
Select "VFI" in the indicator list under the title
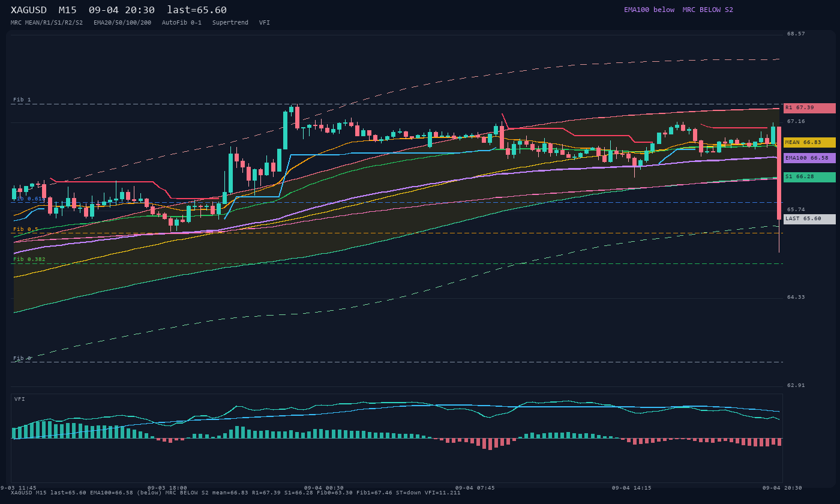pyautogui.click(x=265, y=23)
